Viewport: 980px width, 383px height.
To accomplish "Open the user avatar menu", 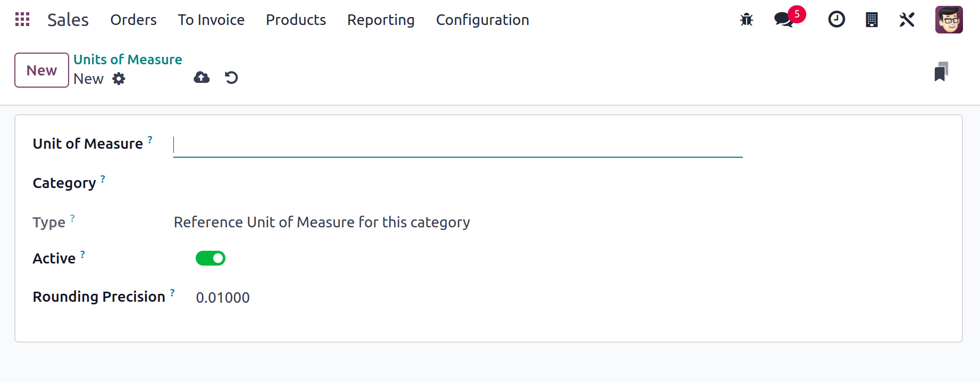I will pos(949,20).
